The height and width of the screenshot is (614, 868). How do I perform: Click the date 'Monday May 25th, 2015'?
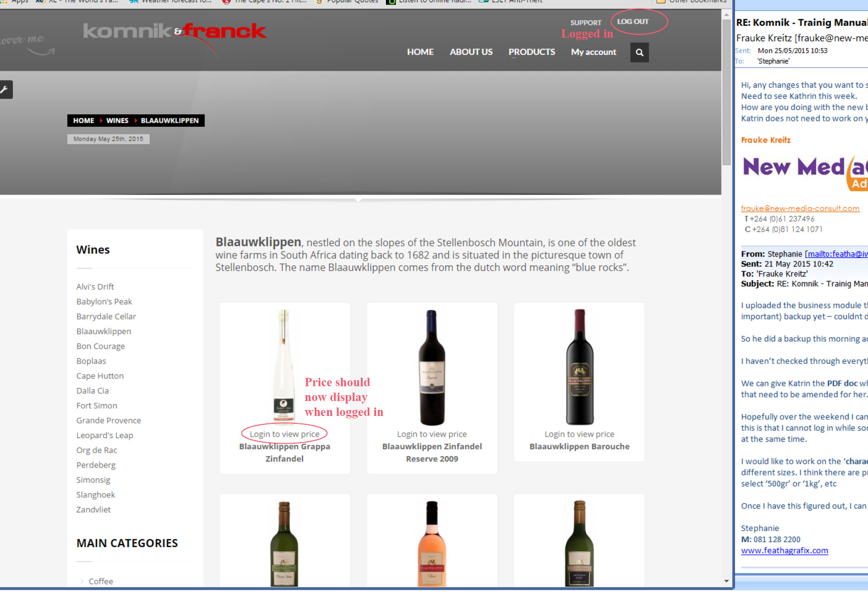(108, 139)
